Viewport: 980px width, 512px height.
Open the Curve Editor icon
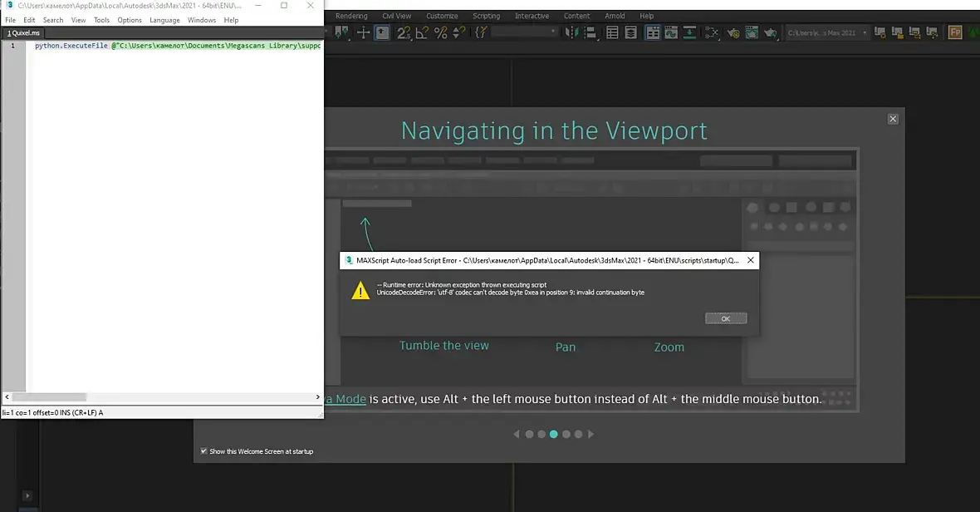pyautogui.click(x=670, y=32)
